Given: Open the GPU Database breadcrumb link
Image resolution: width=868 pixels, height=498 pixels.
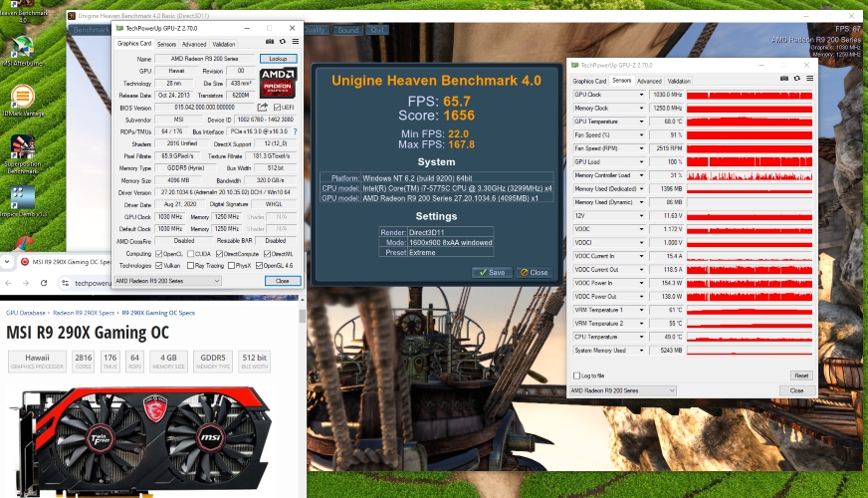Looking at the screenshot, I should [26, 313].
